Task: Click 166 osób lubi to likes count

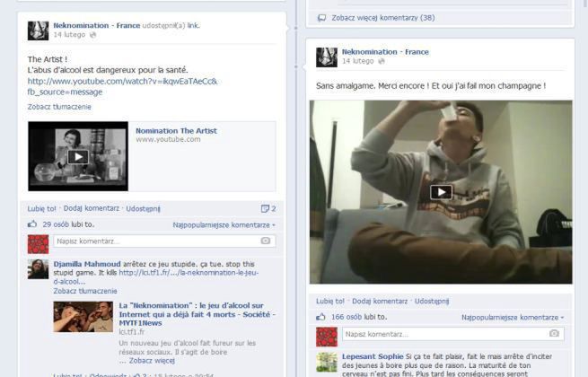Action: point(359,317)
